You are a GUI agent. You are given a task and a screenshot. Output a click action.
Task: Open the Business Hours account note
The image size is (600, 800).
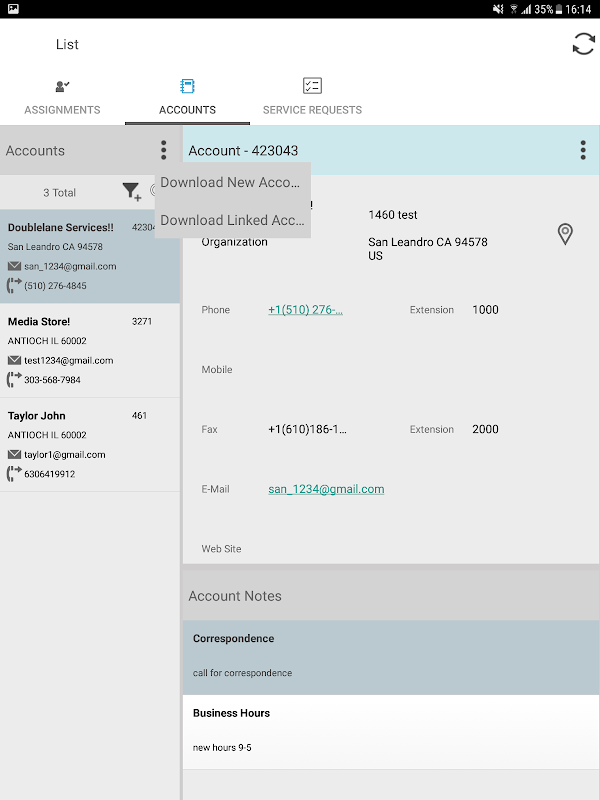click(x=391, y=731)
